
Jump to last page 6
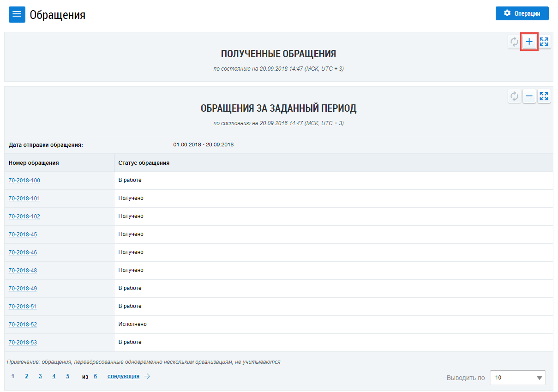point(95,376)
